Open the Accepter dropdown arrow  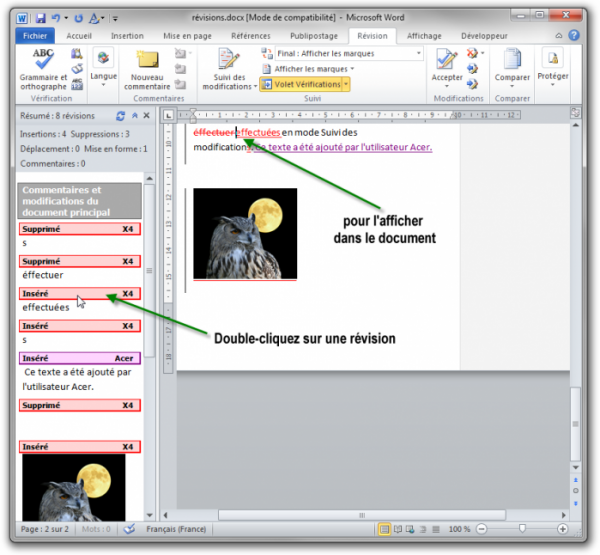coord(447,88)
